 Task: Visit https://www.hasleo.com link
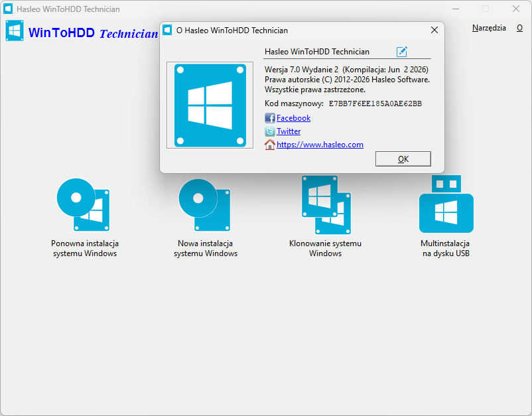[x=320, y=145]
